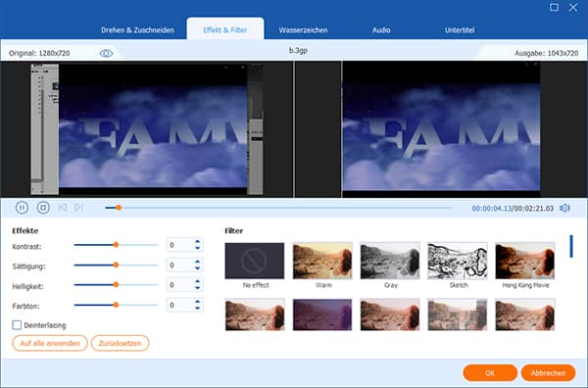This screenshot has height=388, width=588.
Task: Apply the Warm filter
Action: (x=322, y=261)
